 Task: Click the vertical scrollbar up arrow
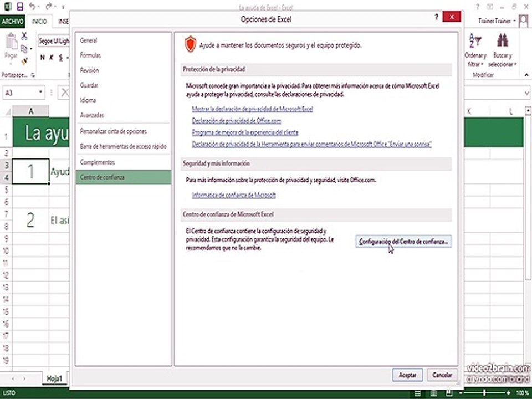click(528, 110)
